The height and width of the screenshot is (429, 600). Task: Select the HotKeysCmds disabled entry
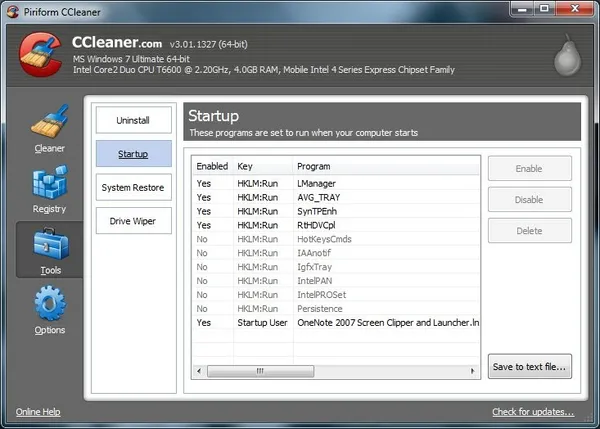[336, 239]
